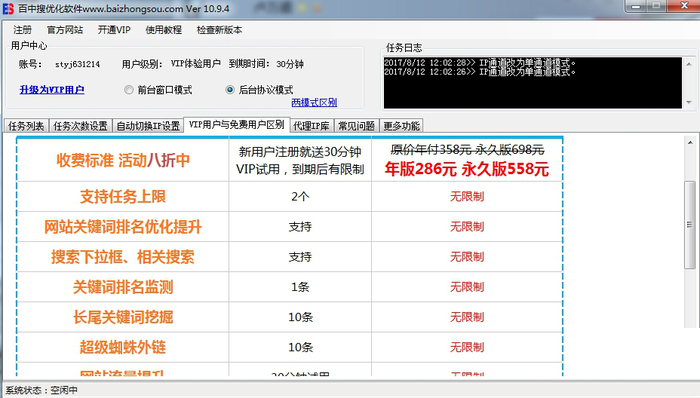Click 无限制 in the 超级蜘蛛外链 row
This screenshot has width=700, height=398.
point(467,347)
